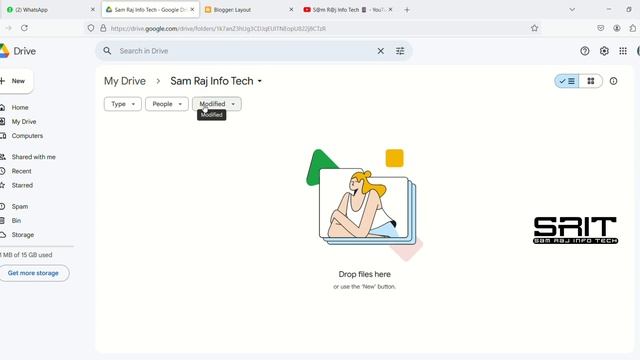Close the WhatsApp tab
Screen dimensions: 640x360
tap(93, 9)
